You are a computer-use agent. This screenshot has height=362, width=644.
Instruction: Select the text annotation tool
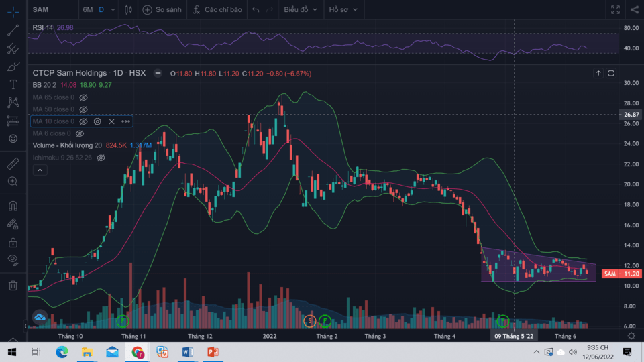pos(13,84)
